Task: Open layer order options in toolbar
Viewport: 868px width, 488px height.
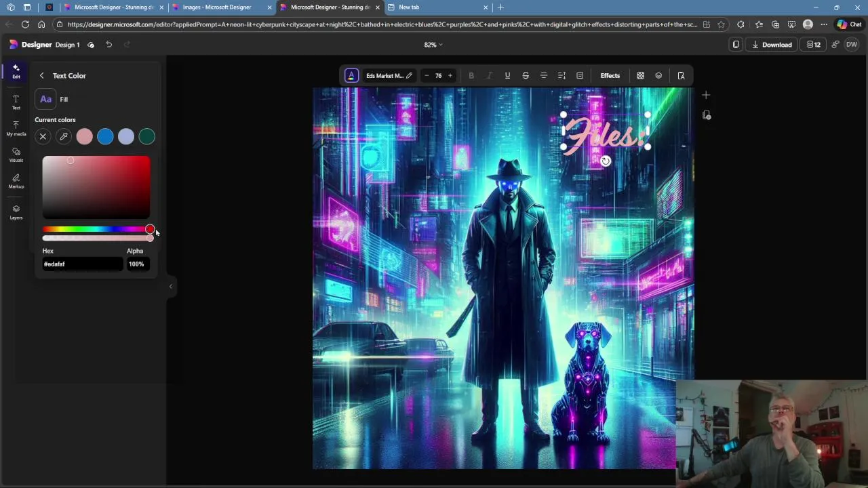Action: pyautogui.click(x=658, y=76)
